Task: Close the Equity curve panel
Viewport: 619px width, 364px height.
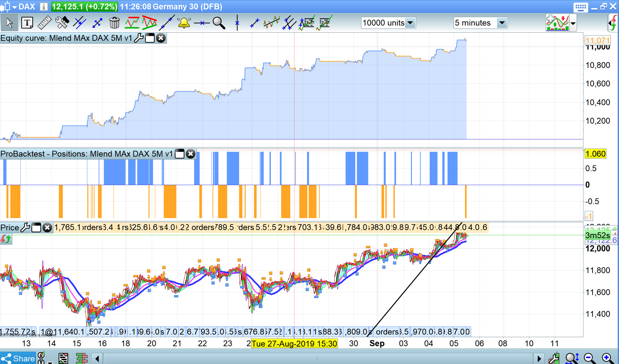Action: 160,38
